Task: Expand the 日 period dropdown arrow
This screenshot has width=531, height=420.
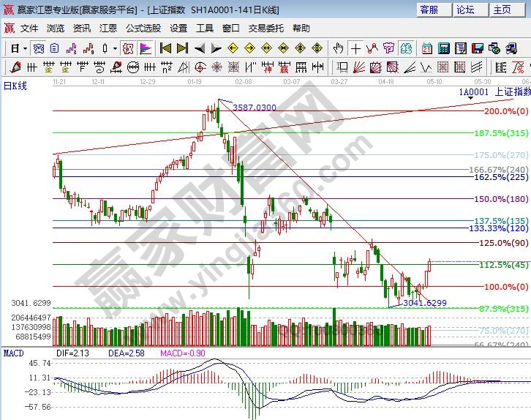Action: (25, 48)
